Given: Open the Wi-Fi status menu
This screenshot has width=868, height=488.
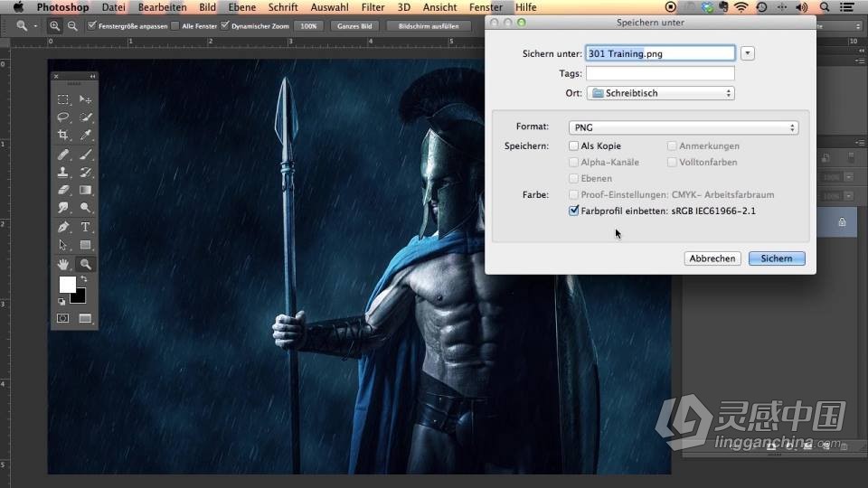Looking at the screenshot, I should [x=741, y=7].
